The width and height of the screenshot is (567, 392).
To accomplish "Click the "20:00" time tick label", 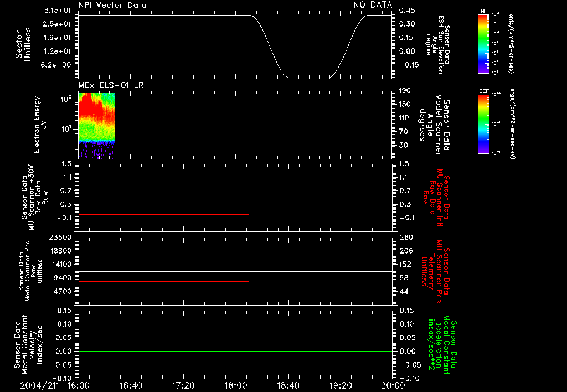I will pyautogui.click(x=393, y=385).
